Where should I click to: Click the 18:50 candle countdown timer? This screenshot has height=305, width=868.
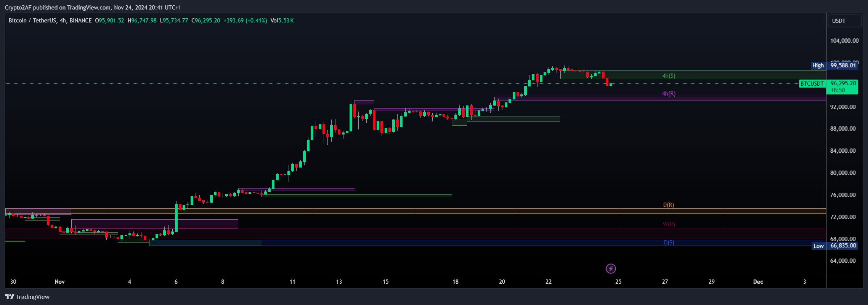(838, 90)
